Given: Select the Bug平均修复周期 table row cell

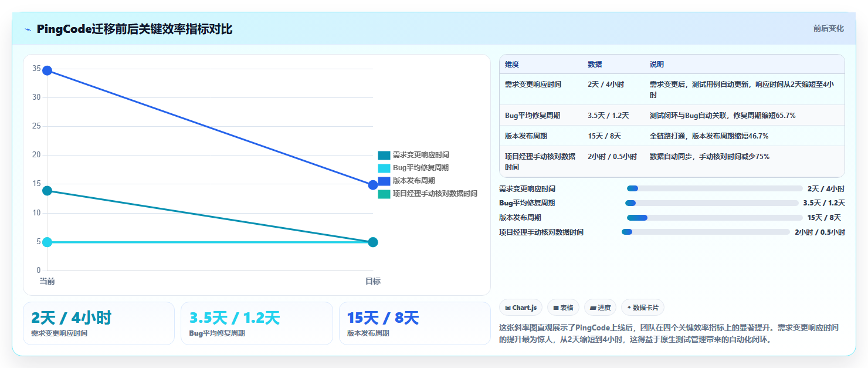Looking at the screenshot, I should click(541, 115).
